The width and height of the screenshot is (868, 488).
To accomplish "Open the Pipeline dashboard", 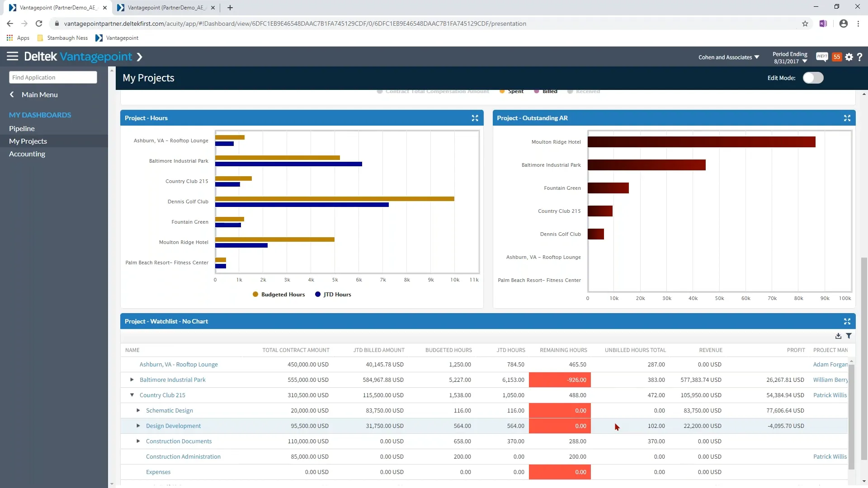I will [x=22, y=128].
